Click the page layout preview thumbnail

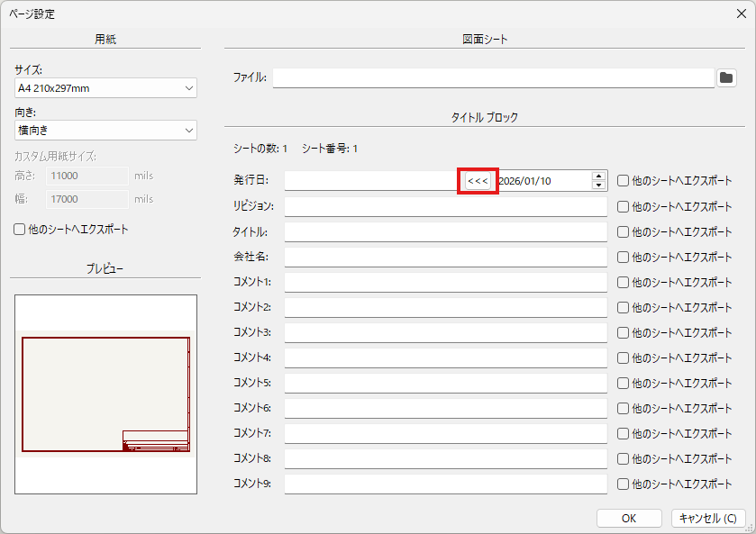coord(105,394)
